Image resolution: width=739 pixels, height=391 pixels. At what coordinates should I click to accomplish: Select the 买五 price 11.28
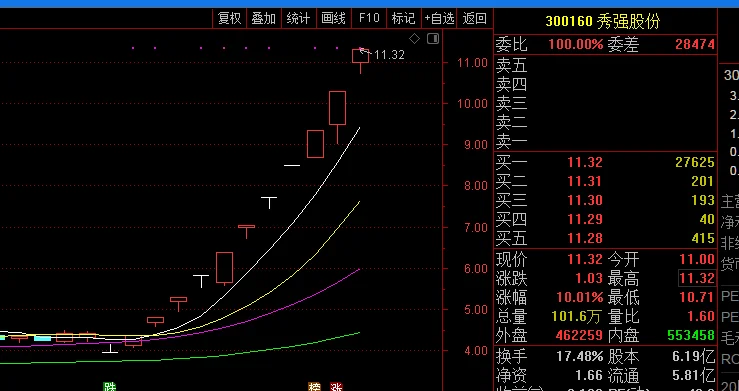click(585, 238)
